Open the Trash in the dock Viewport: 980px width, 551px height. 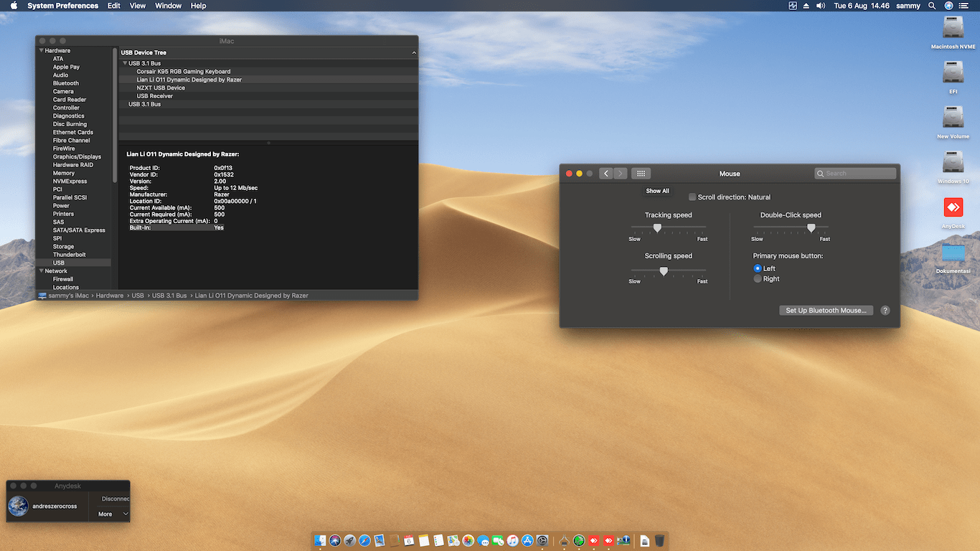pos(659,540)
